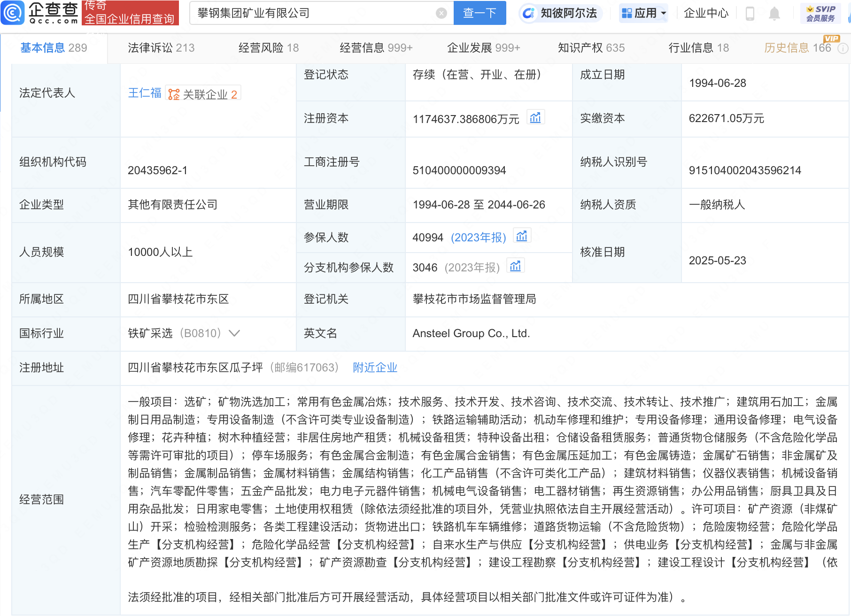This screenshot has height=616, width=851.
Task: Clear the search box with the X icon
Action: click(x=441, y=13)
